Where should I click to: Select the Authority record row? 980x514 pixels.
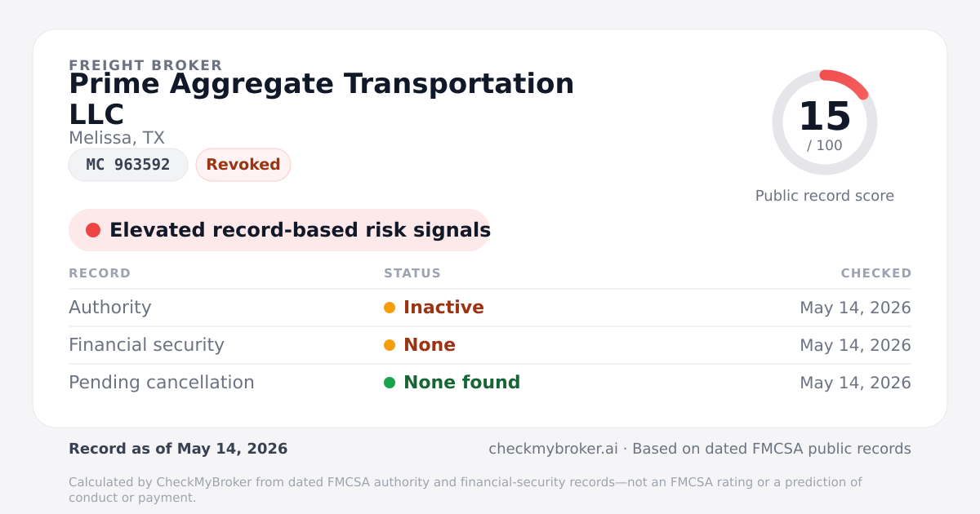point(490,308)
